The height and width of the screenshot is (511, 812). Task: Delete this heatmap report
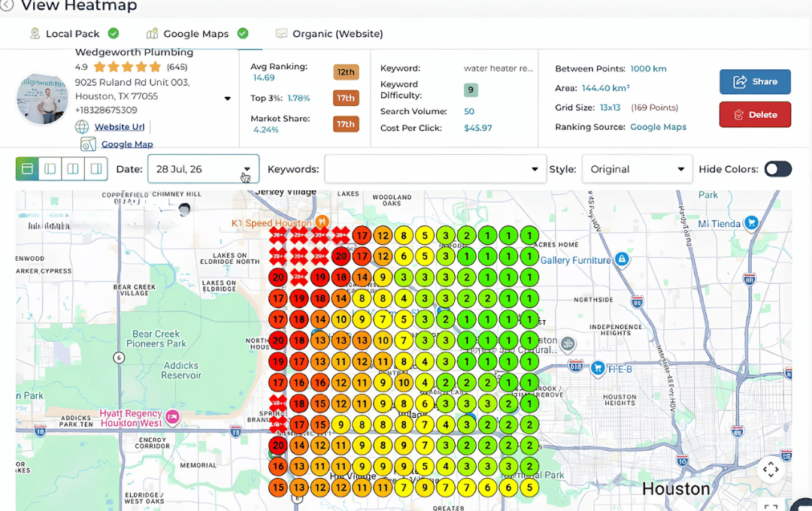pos(755,114)
